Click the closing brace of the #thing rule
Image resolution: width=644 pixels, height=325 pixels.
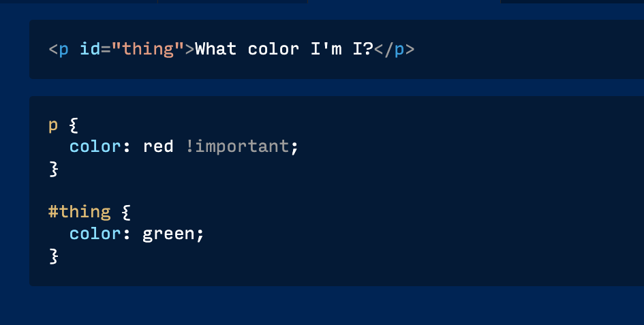(x=53, y=256)
